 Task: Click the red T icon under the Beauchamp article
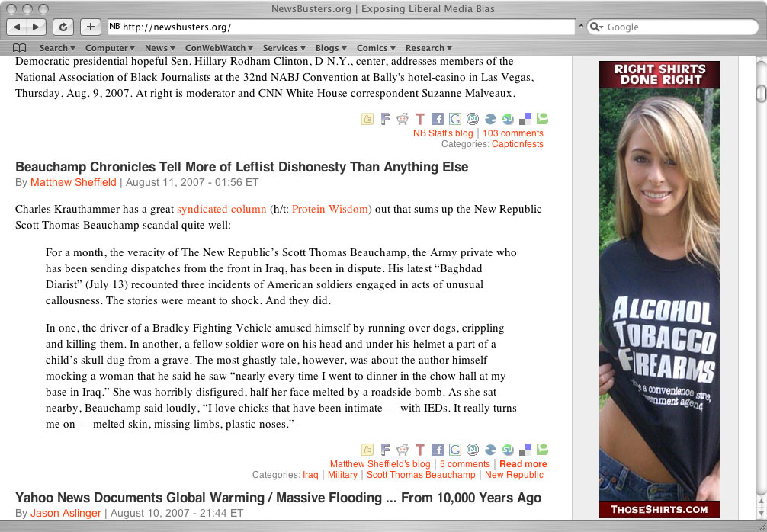click(419, 450)
